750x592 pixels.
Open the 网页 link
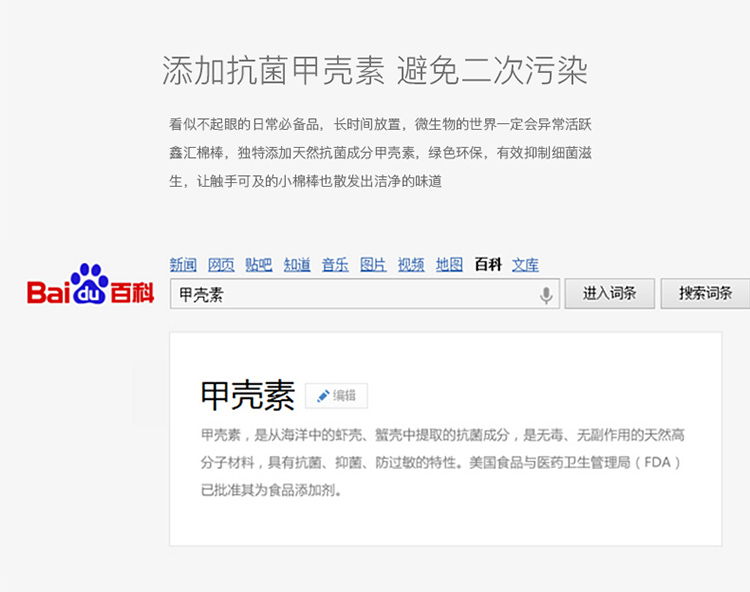coord(221,264)
